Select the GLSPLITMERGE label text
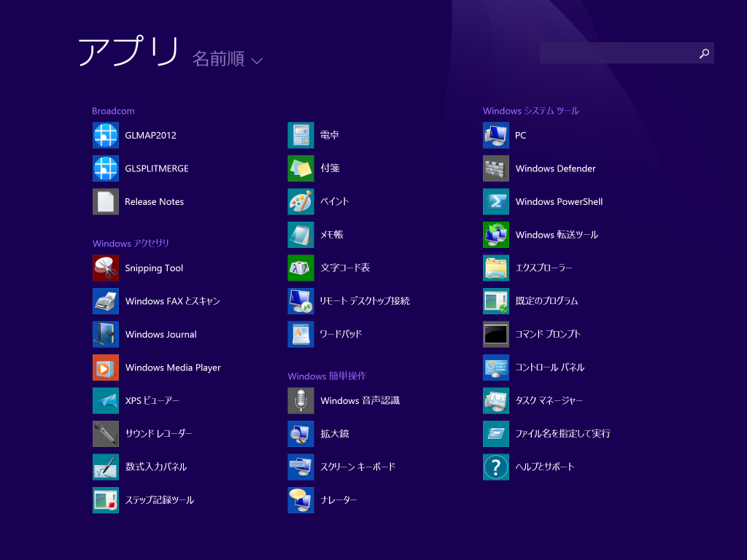 (157, 168)
